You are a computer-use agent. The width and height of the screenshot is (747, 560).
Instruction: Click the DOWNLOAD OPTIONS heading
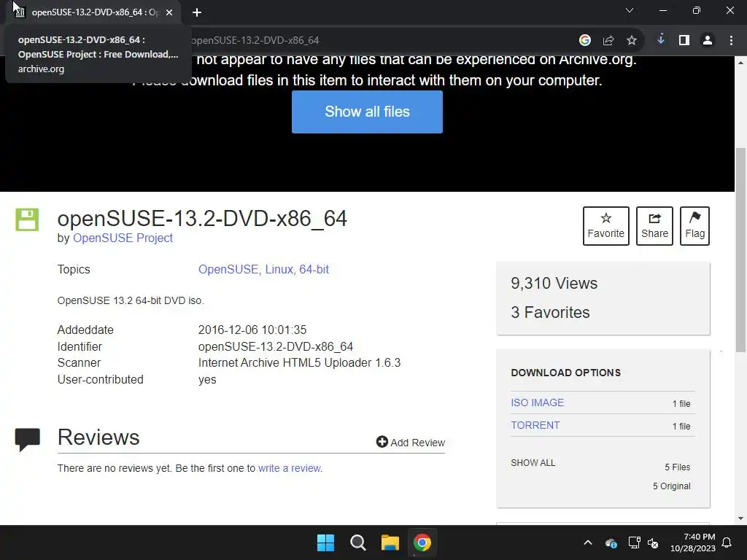[565, 373]
